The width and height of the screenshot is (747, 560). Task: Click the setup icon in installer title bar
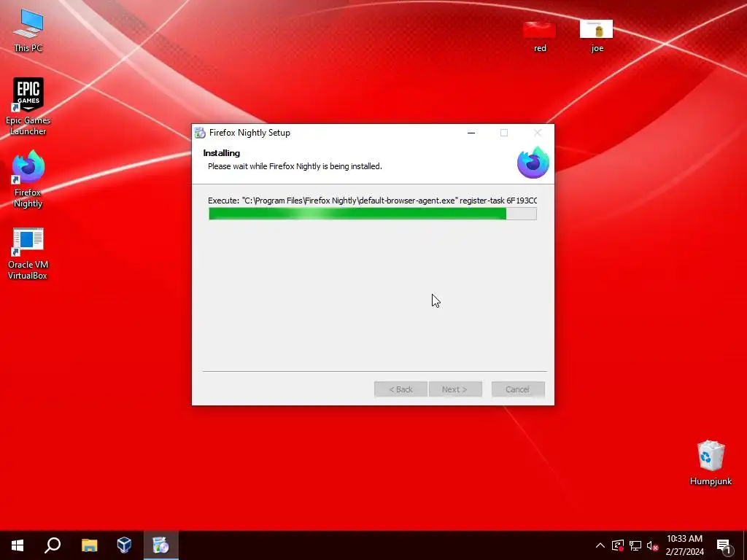click(200, 133)
